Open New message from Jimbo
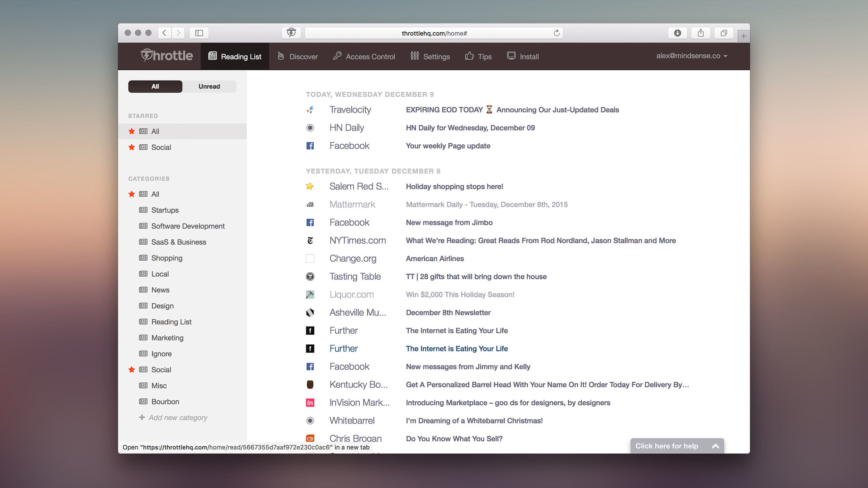Image resolution: width=868 pixels, height=488 pixels. coord(449,222)
